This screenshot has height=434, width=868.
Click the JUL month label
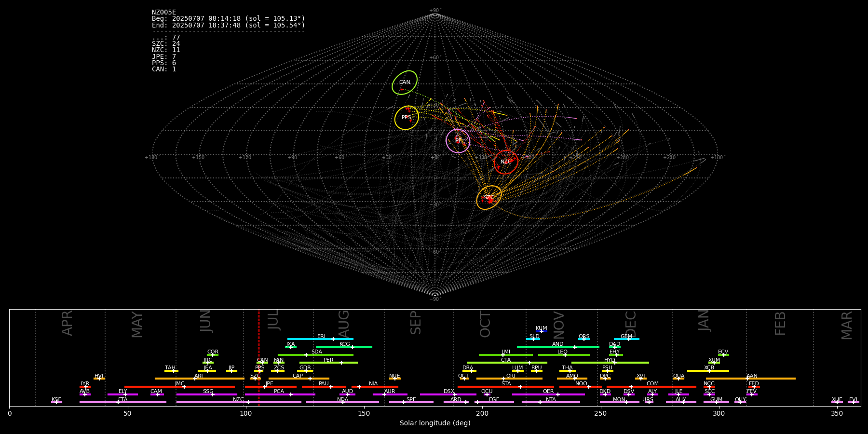pyautogui.click(x=273, y=320)
